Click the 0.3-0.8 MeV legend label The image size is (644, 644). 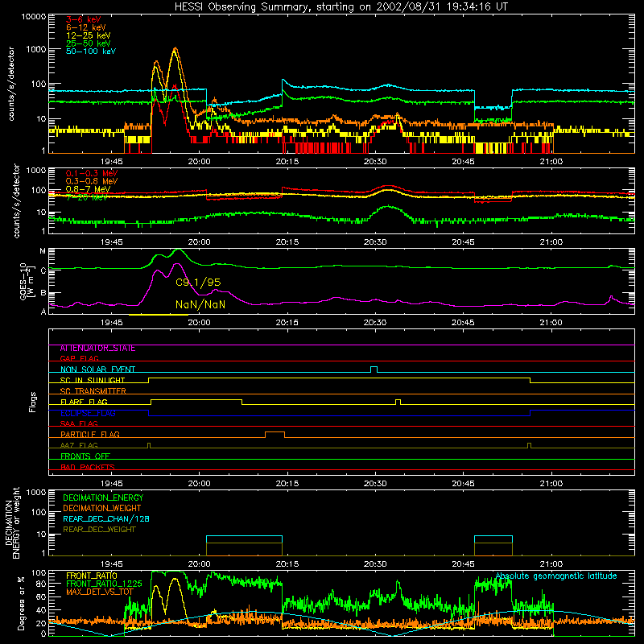pyautogui.click(x=92, y=181)
